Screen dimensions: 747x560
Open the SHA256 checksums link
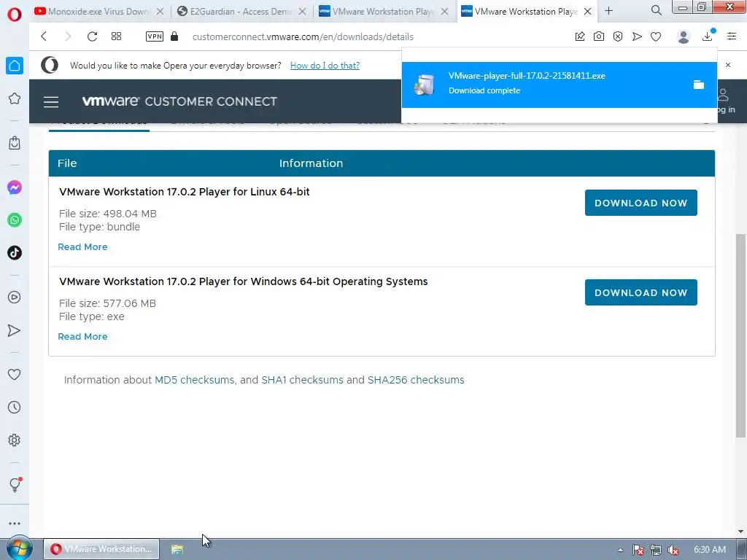tap(416, 380)
